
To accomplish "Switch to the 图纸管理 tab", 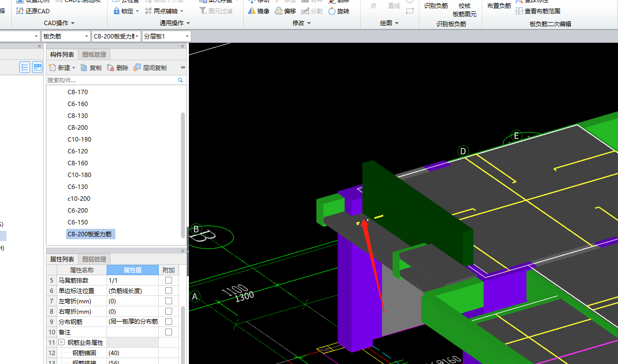I will [x=94, y=55].
